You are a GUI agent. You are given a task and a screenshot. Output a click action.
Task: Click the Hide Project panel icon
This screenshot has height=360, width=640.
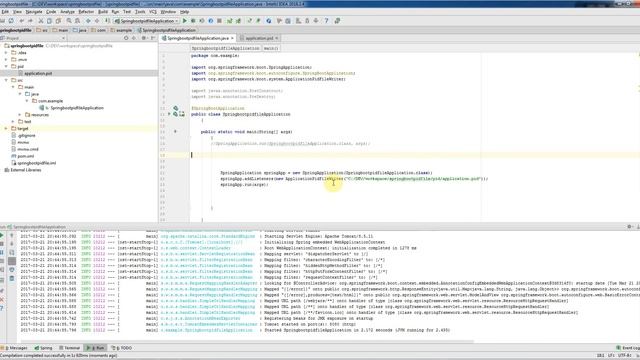[x=153, y=38]
